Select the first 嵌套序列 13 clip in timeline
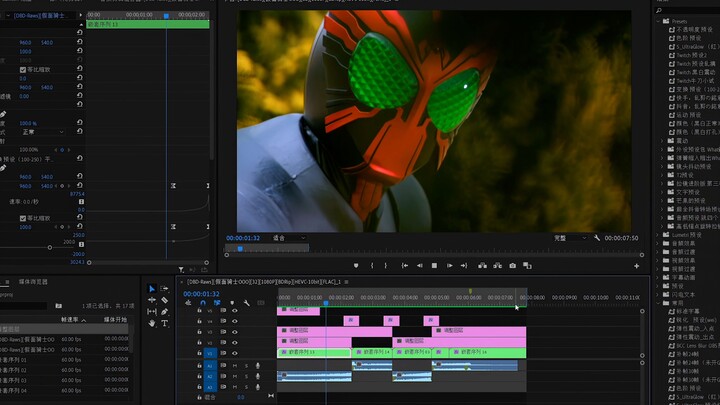The width and height of the screenshot is (720, 405). [x=314, y=352]
